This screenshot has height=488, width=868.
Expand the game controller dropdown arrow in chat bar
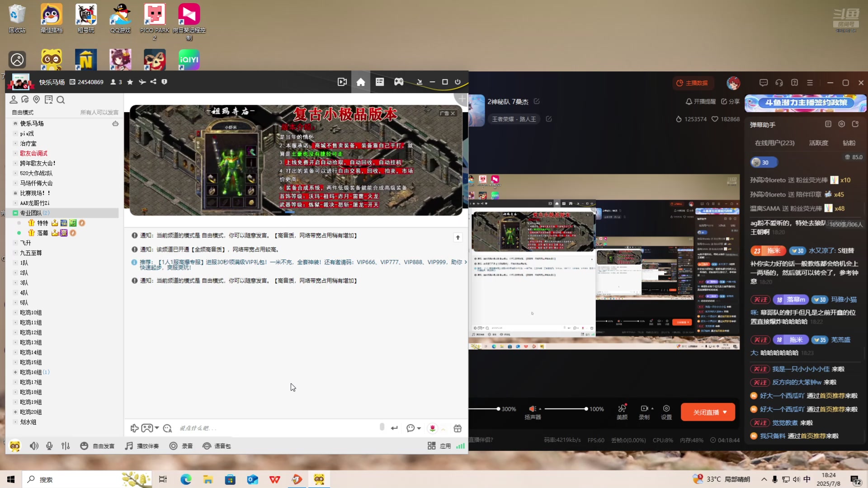point(157,428)
